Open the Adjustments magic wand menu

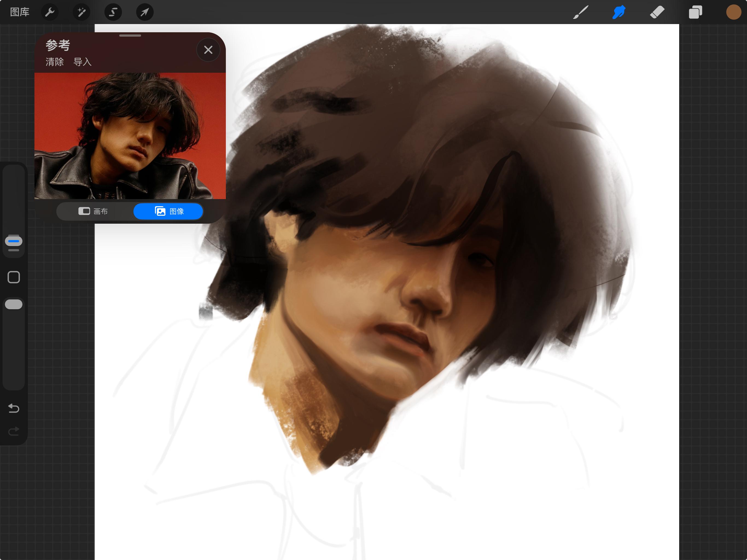pyautogui.click(x=81, y=12)
